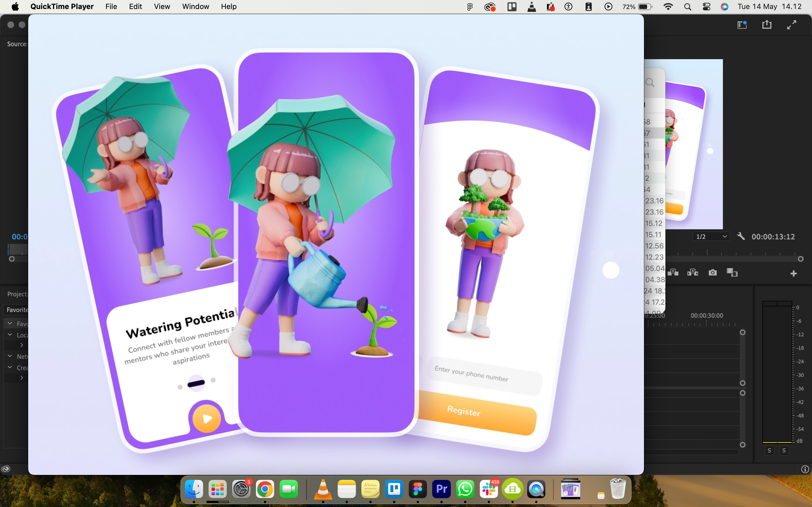Activate picture-in-picture mode icon
This screenshot has width=812, height=507.
pyautogui.click(x=742, y=24)
